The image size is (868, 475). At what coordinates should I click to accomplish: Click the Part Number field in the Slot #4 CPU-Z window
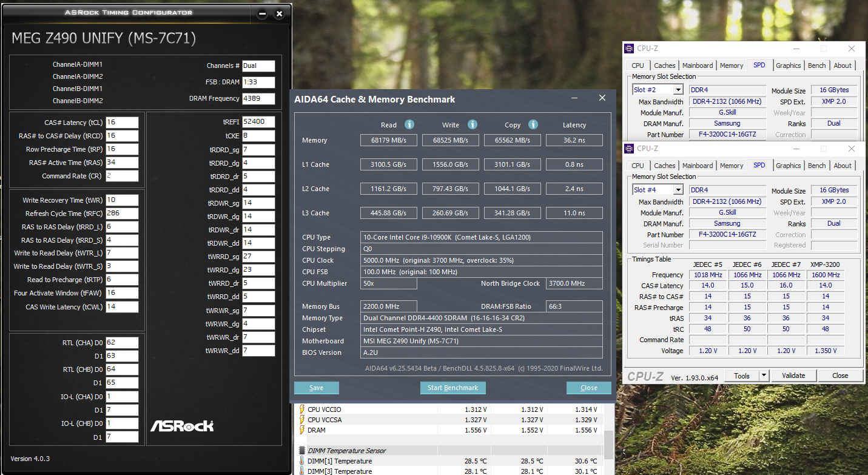coord(727,235)
